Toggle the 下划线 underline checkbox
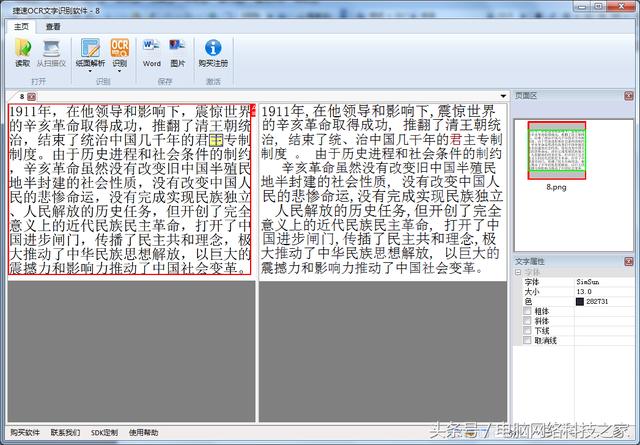 tap(526, 330)
